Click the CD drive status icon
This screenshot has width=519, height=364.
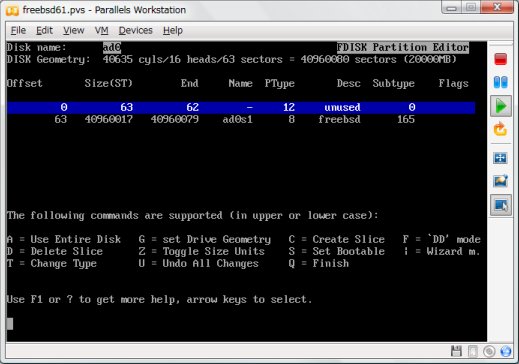(489, 351)
